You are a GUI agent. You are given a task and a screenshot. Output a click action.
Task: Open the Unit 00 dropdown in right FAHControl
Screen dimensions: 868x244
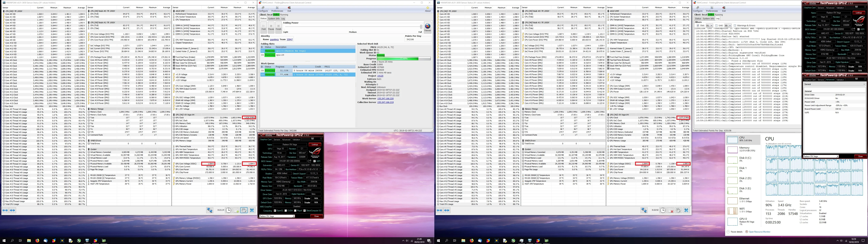(x=728, y=26)
